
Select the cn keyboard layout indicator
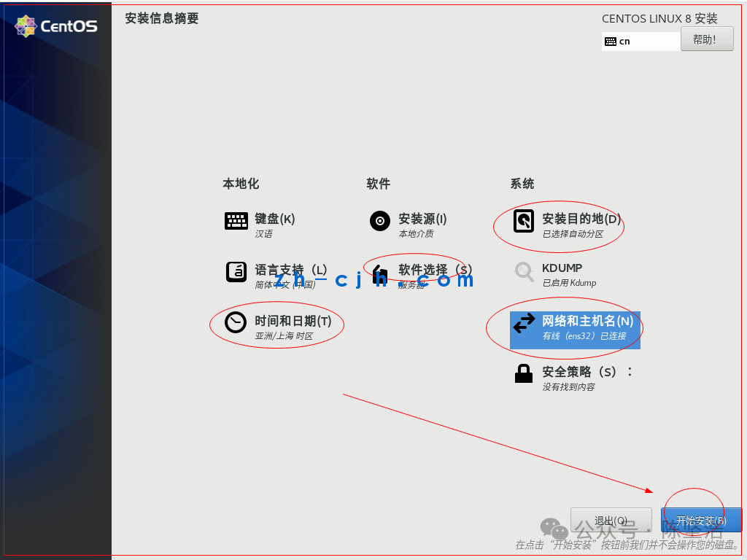pyautogui.click(x=624, y=42)
